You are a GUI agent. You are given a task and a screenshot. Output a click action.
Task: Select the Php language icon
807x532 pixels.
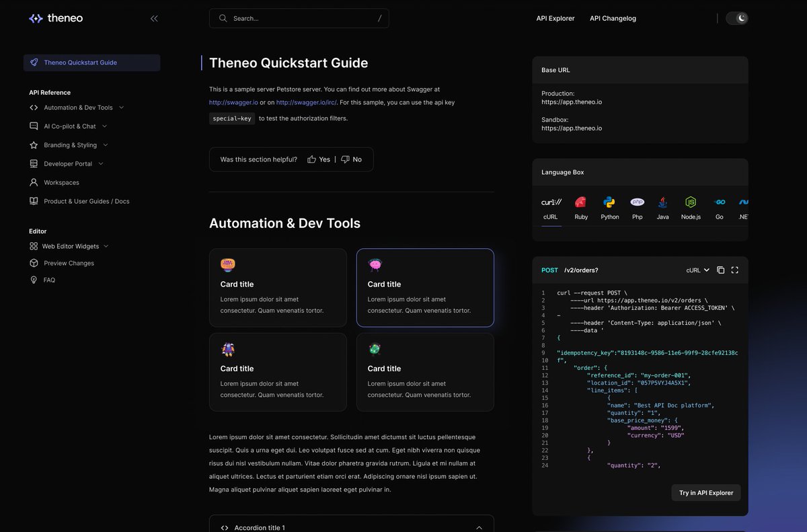[x=637, y=202]
